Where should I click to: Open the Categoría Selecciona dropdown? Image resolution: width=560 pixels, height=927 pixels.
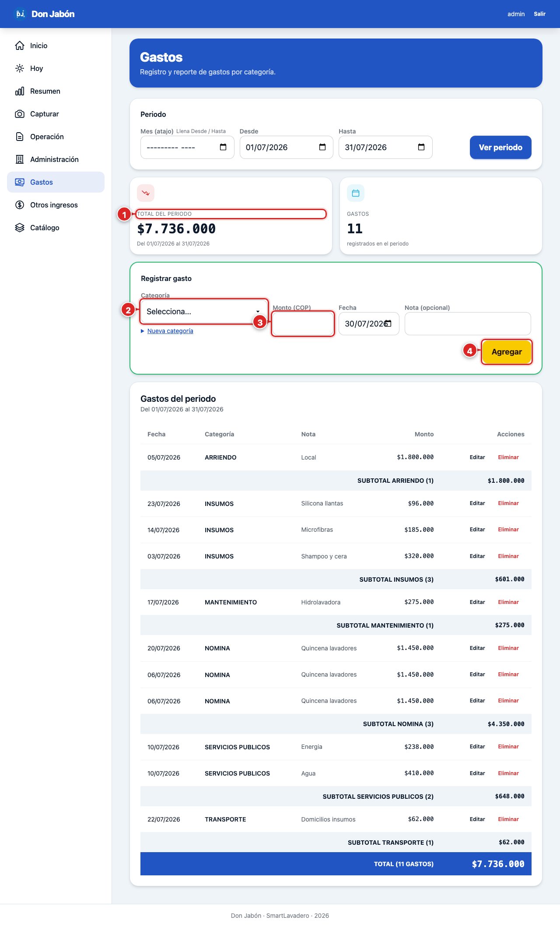(204, 312)
